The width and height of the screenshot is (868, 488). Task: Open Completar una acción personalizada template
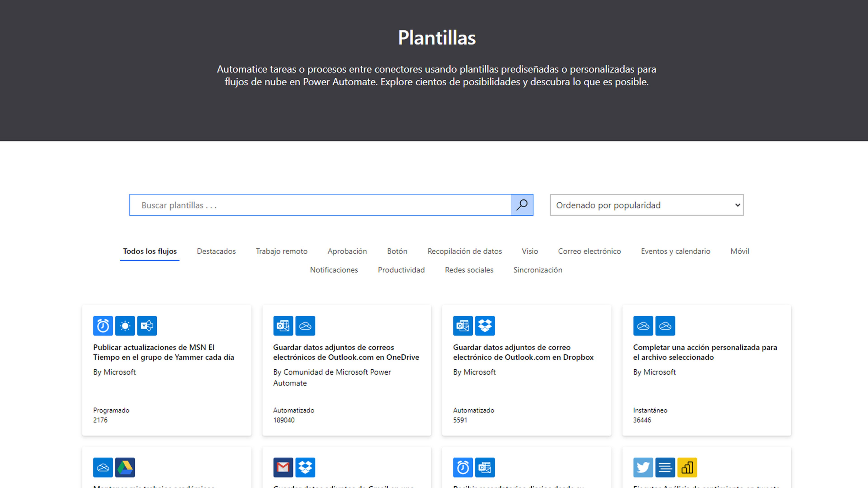(x=705, y=352)
